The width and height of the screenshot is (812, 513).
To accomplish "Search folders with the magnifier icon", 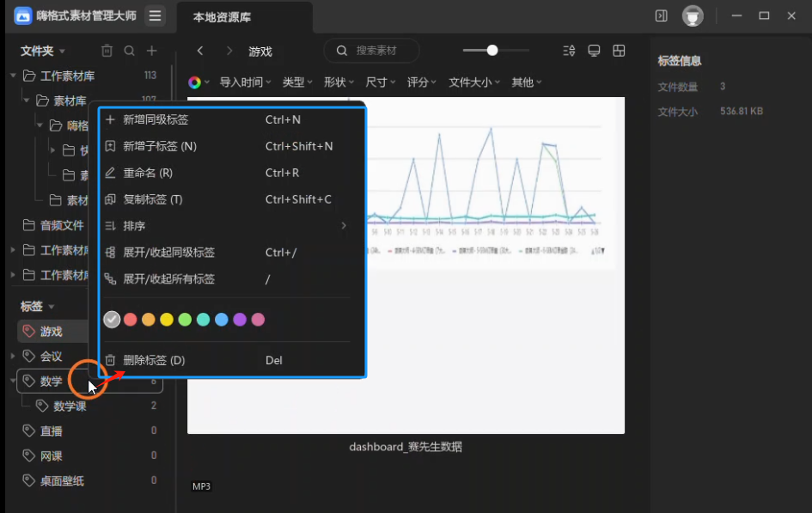I will point(130,51).
